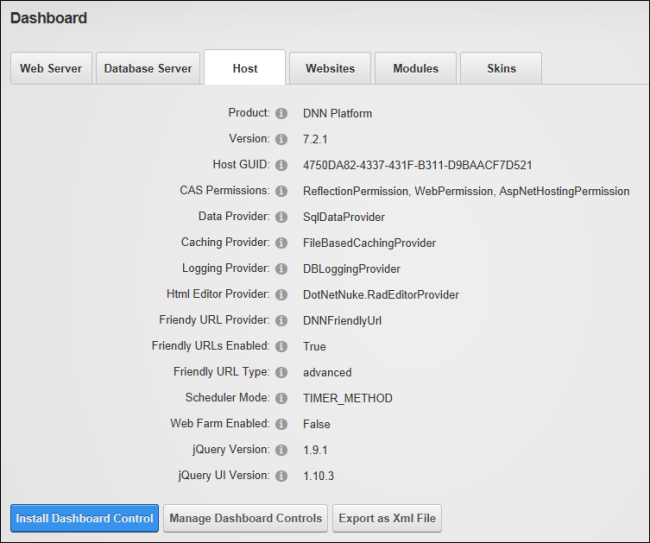Click the DBLoggingProvider value
Screen dimensions: 650x543
point(352,269)
